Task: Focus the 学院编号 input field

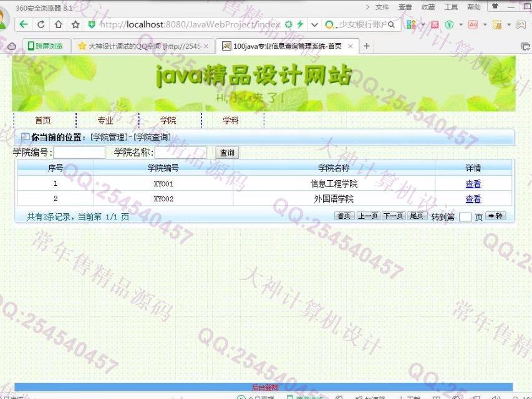Action: pyautogui.click(x=79, y=153)
